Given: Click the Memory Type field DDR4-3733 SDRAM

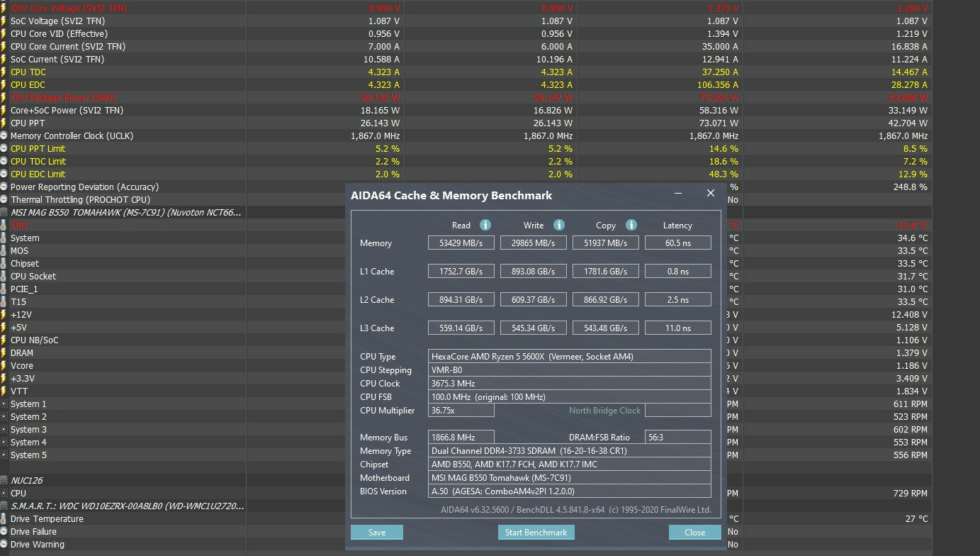Looking at the screenshot, I should tap(570, 451).
